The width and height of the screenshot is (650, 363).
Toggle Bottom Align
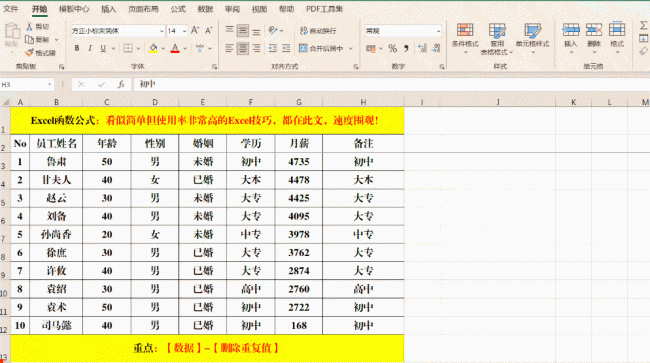257,30
